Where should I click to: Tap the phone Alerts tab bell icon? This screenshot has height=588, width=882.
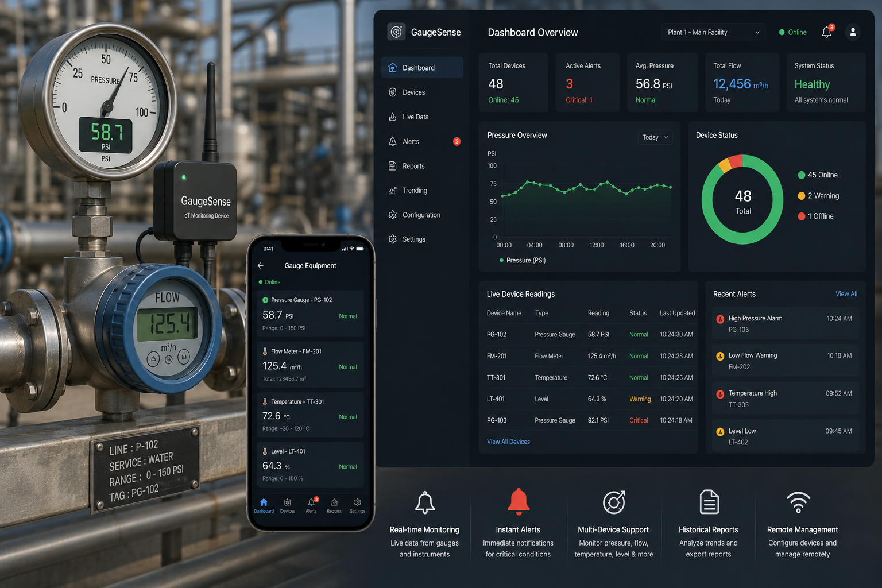(311, 502)
